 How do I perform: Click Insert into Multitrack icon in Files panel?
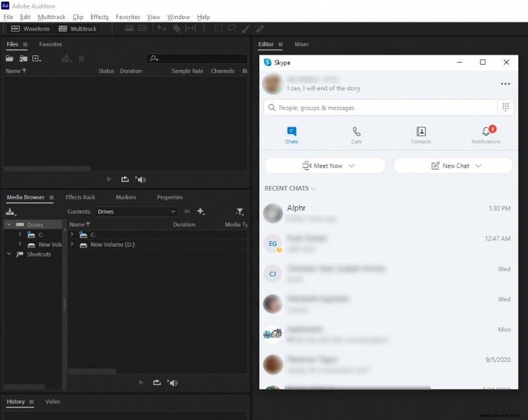click(x=67, y=59)
